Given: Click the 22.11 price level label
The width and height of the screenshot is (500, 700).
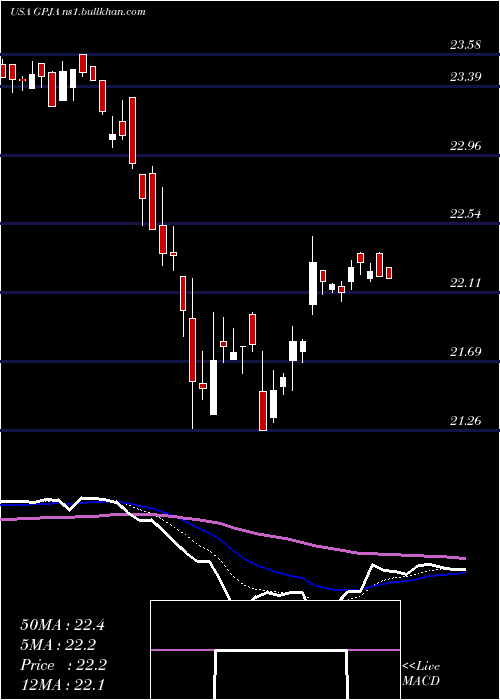Looking at the screenshot, I should point(466,283).
